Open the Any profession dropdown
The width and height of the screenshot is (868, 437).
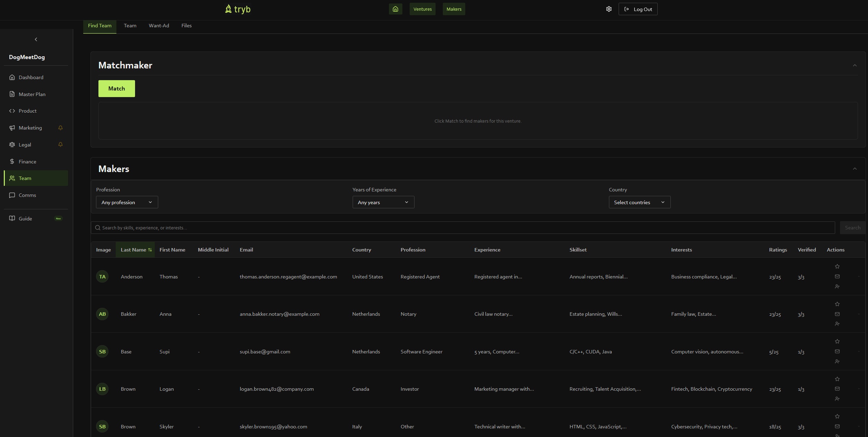(127, 202)
